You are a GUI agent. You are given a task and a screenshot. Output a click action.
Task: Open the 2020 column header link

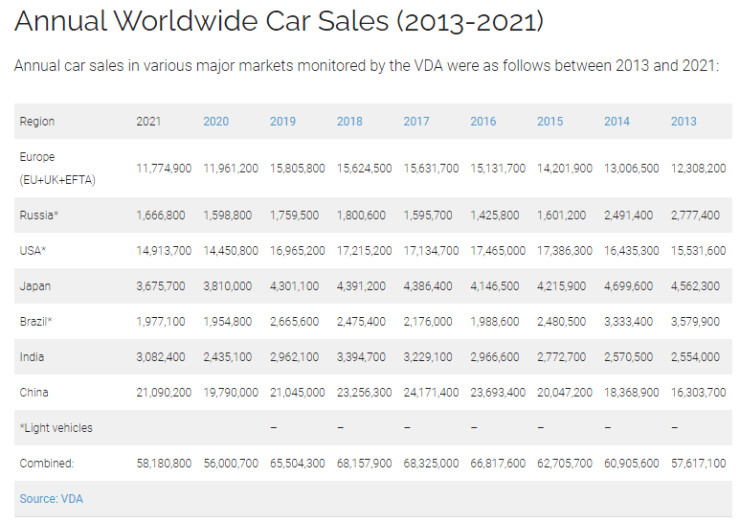point(216,121)
